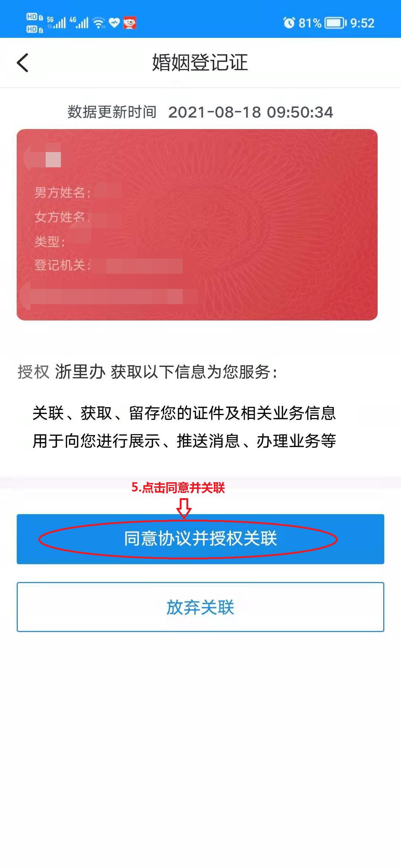Tap the battery indicator icon

point(335,23)
